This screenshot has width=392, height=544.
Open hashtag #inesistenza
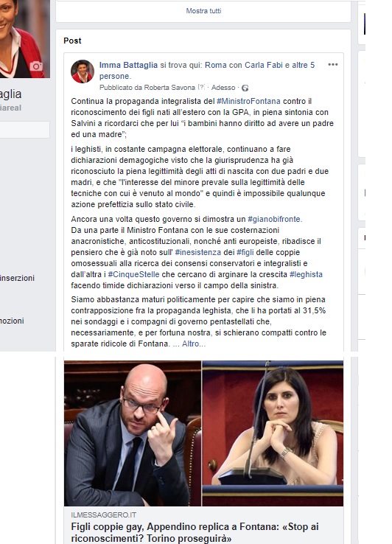point(198,252)
